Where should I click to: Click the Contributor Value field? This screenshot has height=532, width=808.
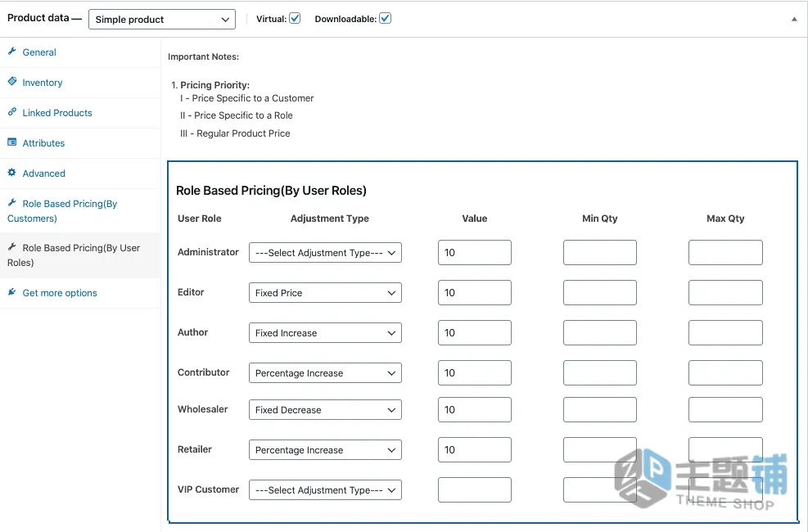tap(475, 373)
